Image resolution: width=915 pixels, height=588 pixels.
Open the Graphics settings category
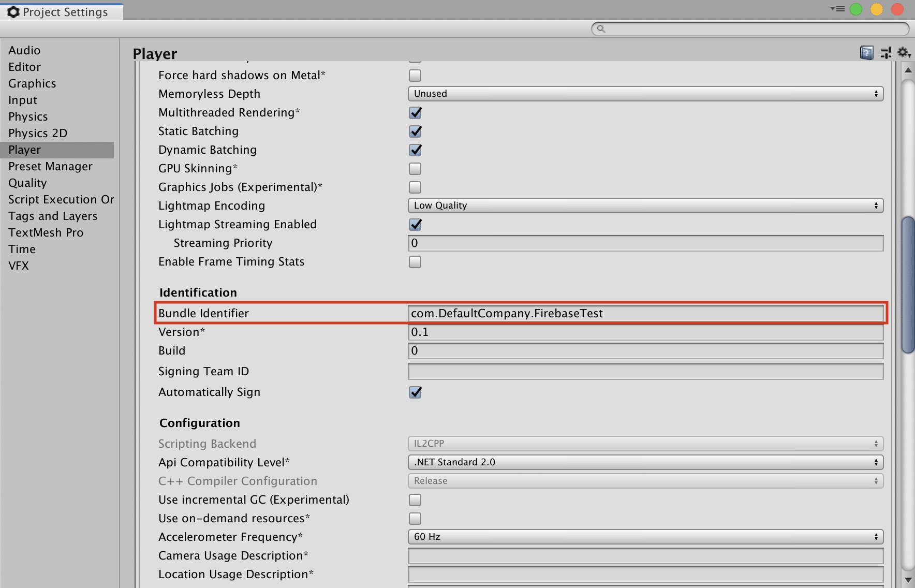(x=32, y=83)
